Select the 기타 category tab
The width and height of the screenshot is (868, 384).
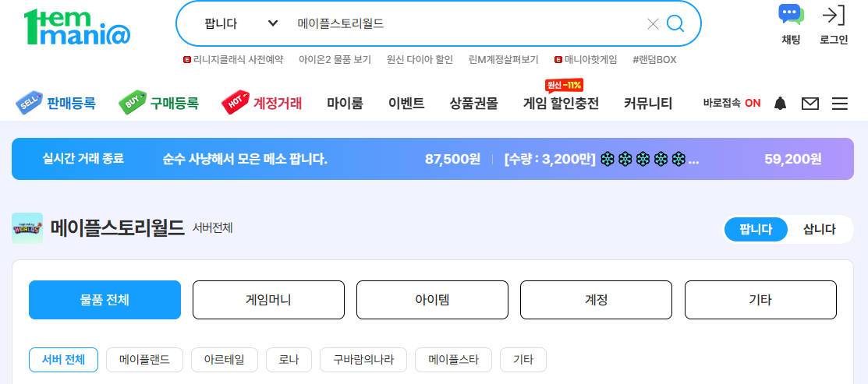(x=760, y=300)
